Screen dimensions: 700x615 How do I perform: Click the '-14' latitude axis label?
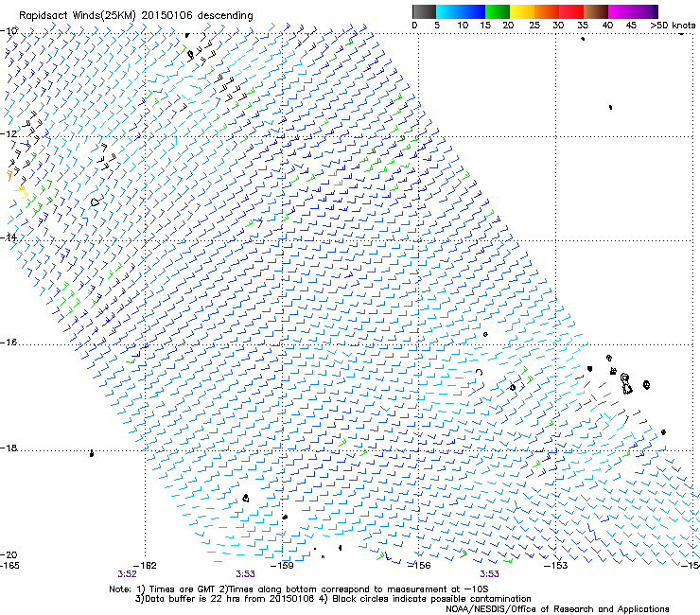point(8,237)
